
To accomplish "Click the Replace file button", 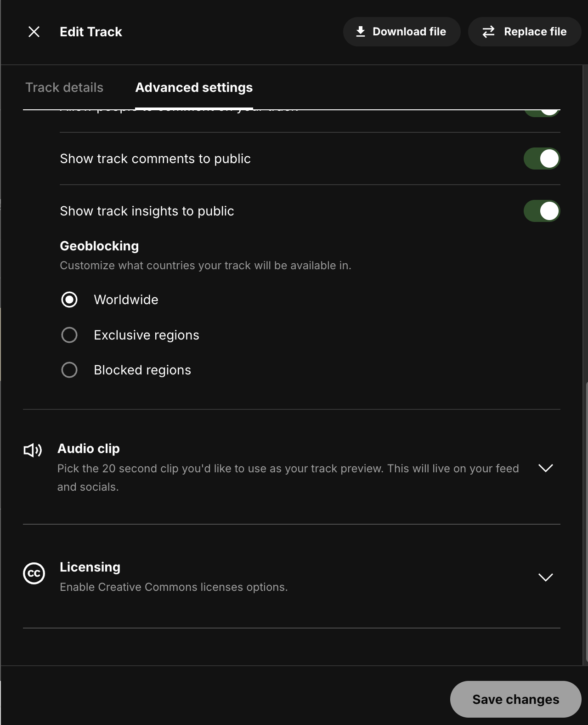I will [524, 31].
